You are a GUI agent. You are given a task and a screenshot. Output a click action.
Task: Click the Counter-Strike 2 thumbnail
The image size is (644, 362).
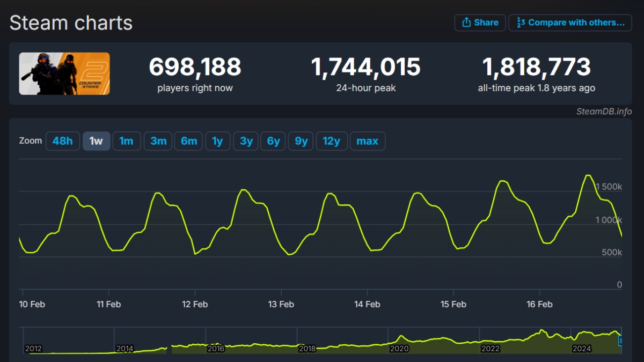(64, 73)
